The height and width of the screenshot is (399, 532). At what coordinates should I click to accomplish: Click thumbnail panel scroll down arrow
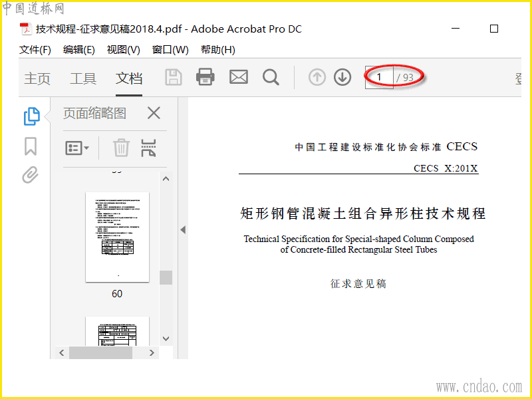[166, 338]
